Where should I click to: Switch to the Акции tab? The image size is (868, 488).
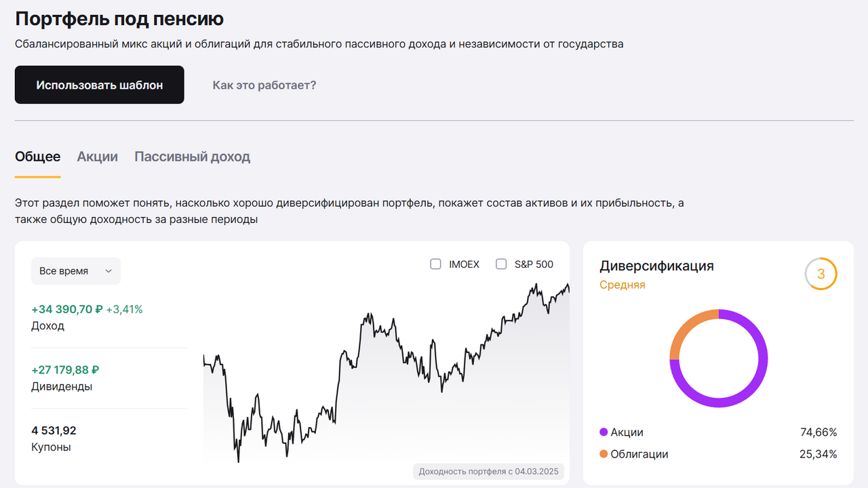[x=97, y=157]
